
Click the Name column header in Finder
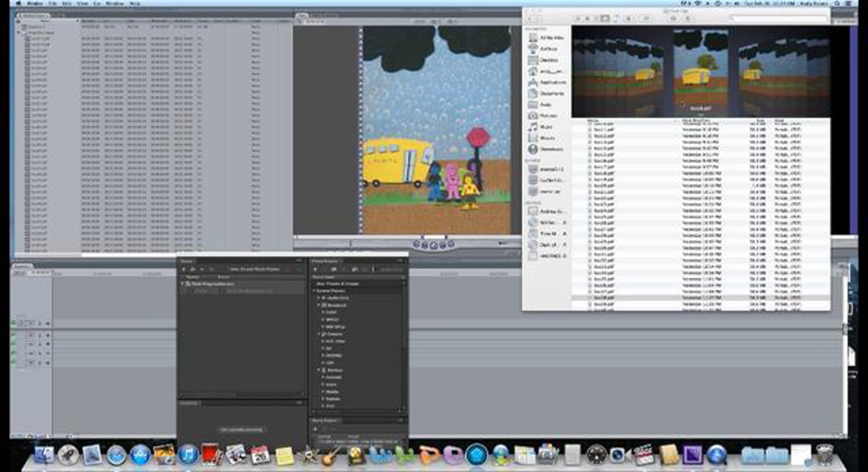593,120
